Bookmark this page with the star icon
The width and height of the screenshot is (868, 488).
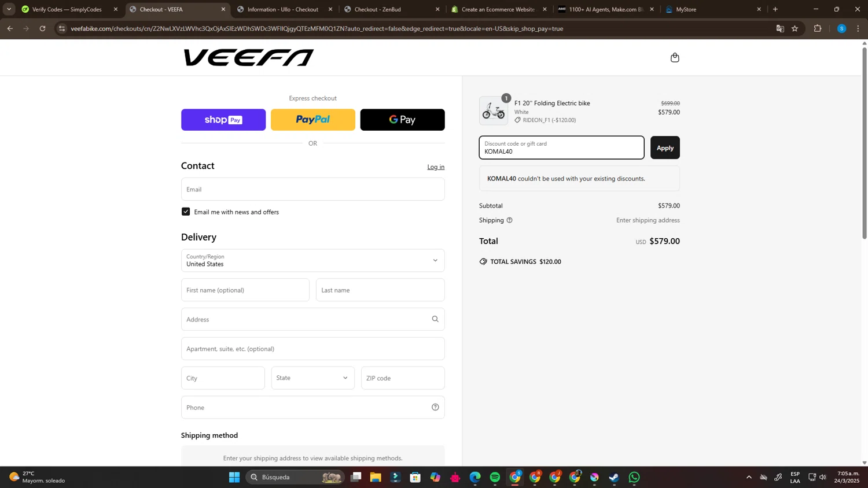pyautogui.click(x=795, y=28)
